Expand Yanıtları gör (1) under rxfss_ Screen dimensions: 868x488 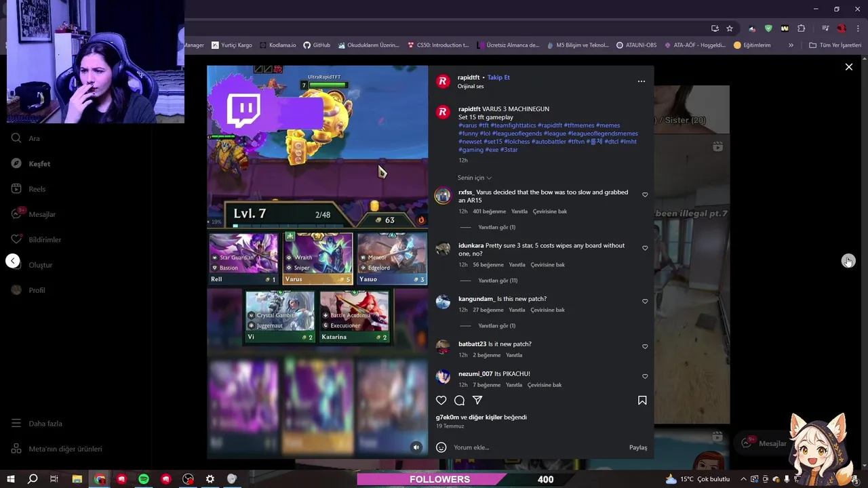click(x=496, y=228)
